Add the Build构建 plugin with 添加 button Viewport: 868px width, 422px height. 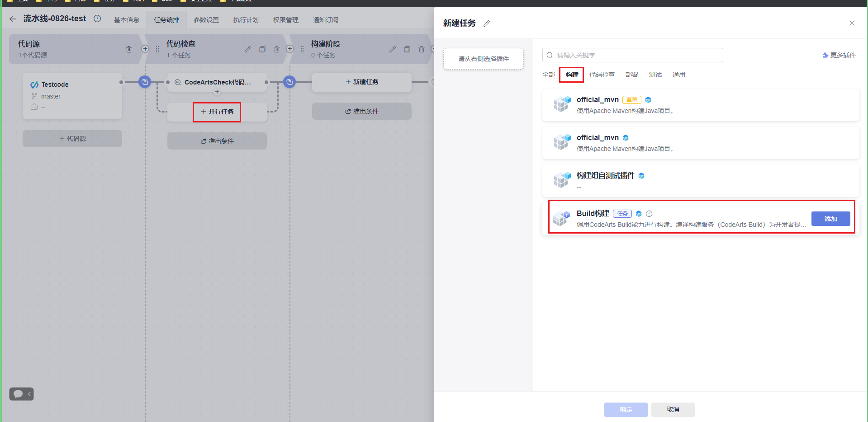[x=830, y=219]
